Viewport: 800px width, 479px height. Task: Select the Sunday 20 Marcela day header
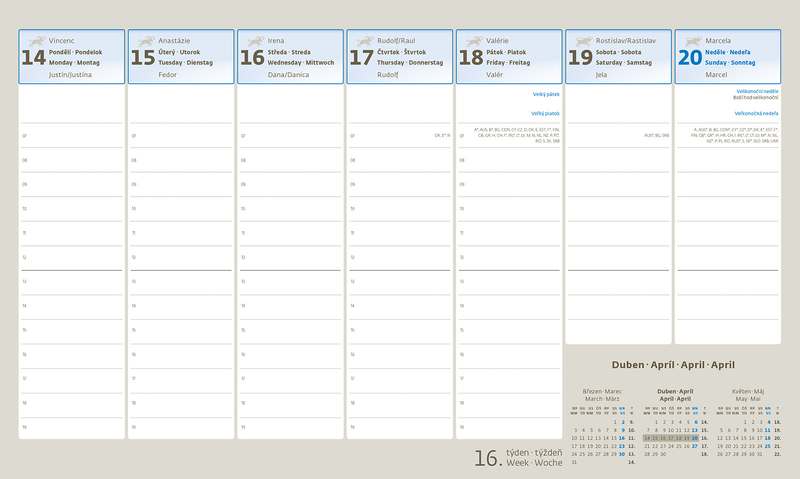tap(727, 57)
